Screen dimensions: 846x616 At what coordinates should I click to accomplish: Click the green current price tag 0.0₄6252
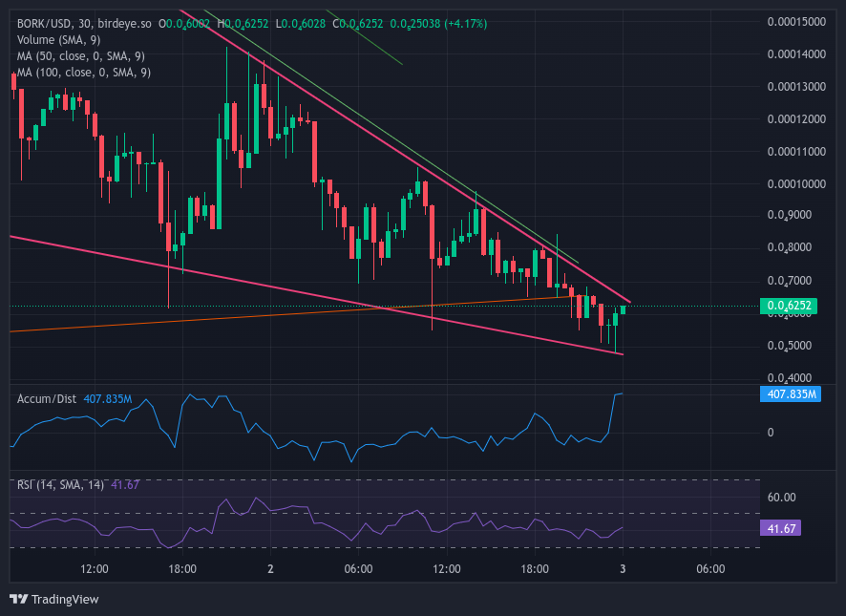(x=789, y=306)
